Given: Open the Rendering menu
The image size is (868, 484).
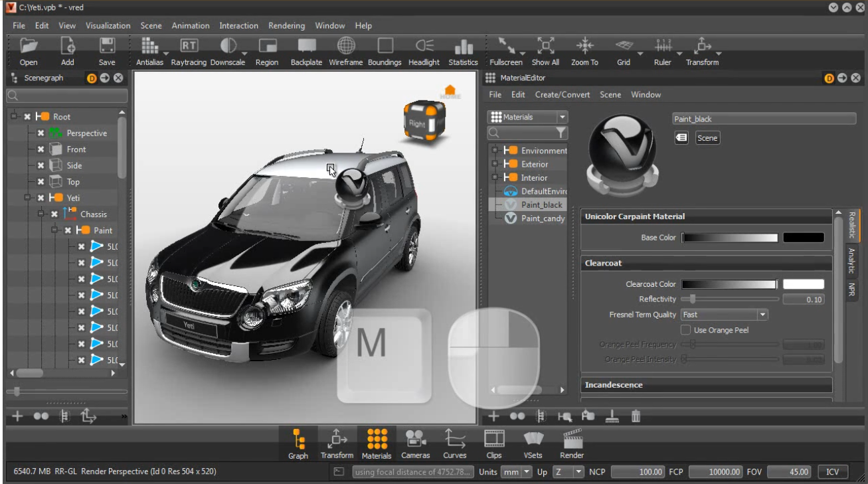Looking at the screenshot, I should pos(287,26).
